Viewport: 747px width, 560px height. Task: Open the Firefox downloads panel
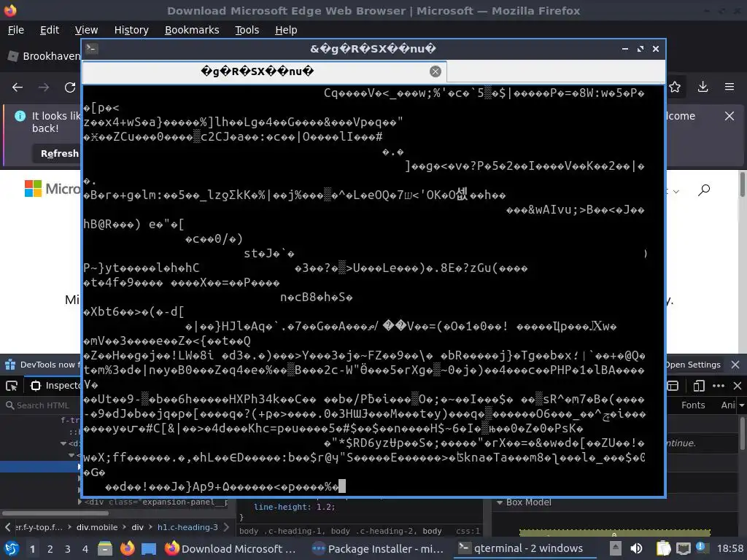[703, 87]
